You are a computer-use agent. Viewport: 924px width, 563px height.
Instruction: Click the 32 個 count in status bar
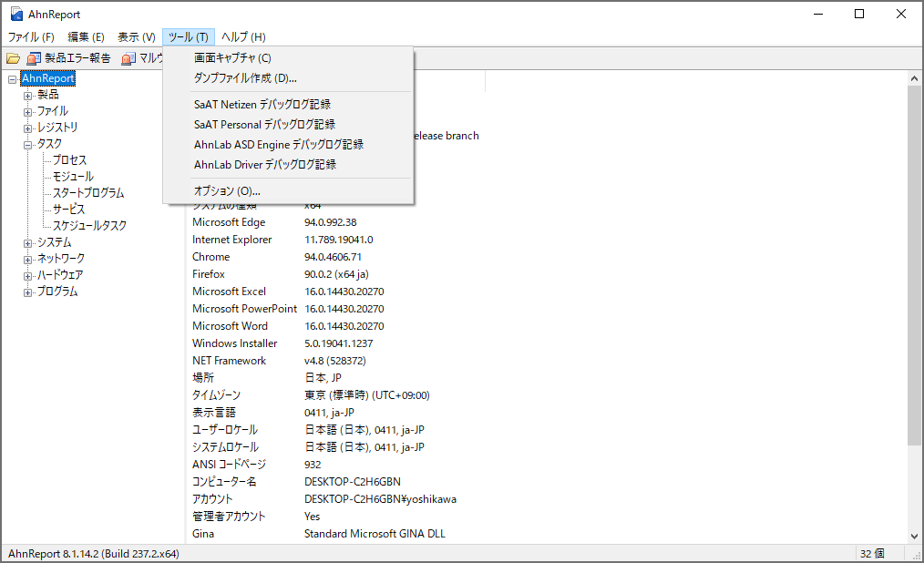point(872,554)
